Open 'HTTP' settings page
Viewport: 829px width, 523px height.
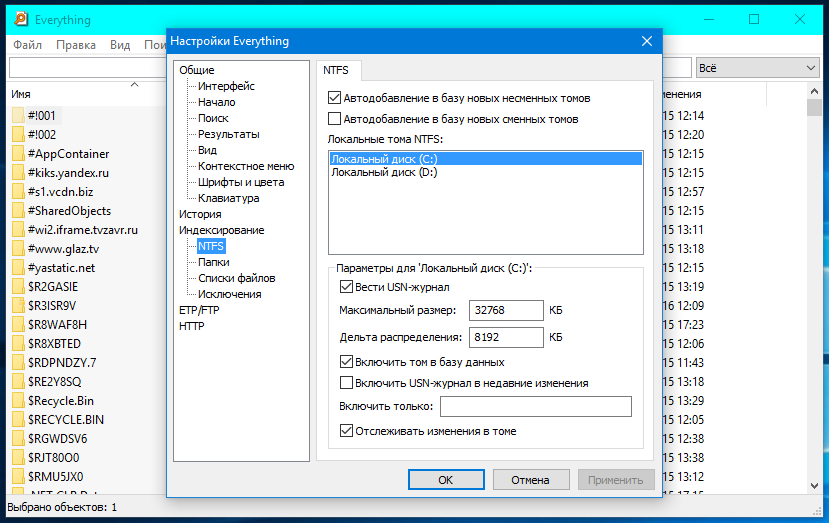coord(191,326)
